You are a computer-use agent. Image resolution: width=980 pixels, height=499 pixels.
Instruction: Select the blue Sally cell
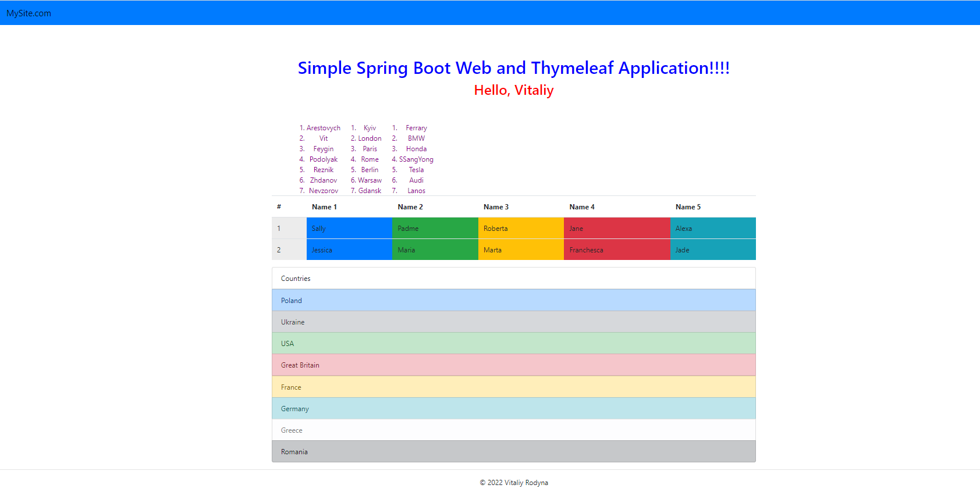point(349,228)
